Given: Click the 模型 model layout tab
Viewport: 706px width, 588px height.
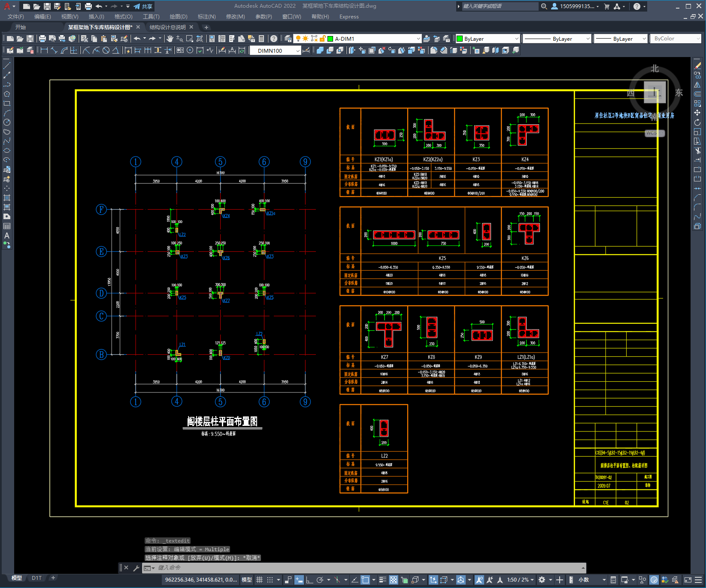Looking at the screenshot, I should click(17, 578).
